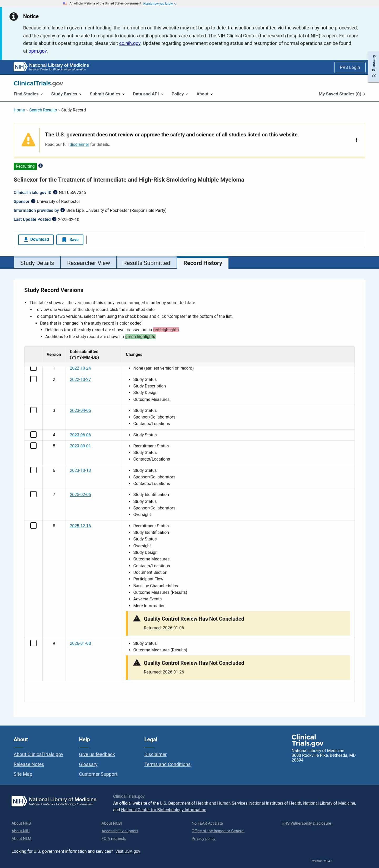Open the Glossary side panel
This screenshot has height=868, width=379.
click(373, 67)
